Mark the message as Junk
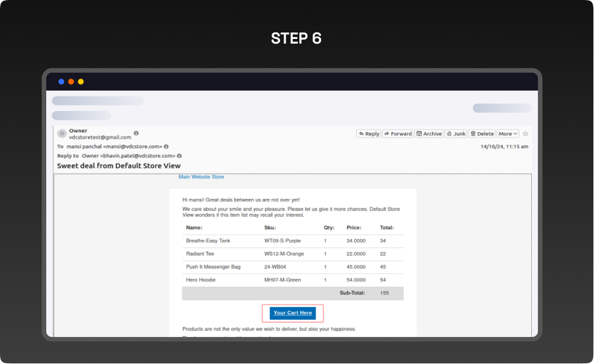 [456, 133]
